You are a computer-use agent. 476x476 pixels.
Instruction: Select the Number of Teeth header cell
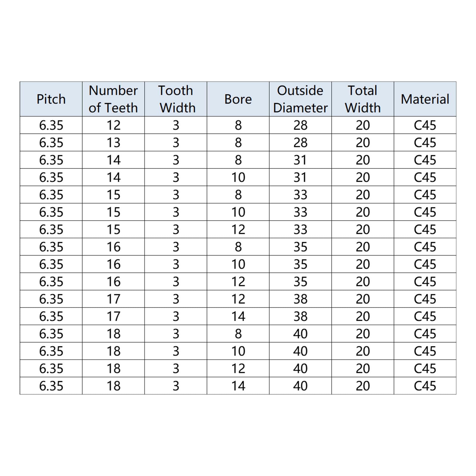[x=113, y=99]
